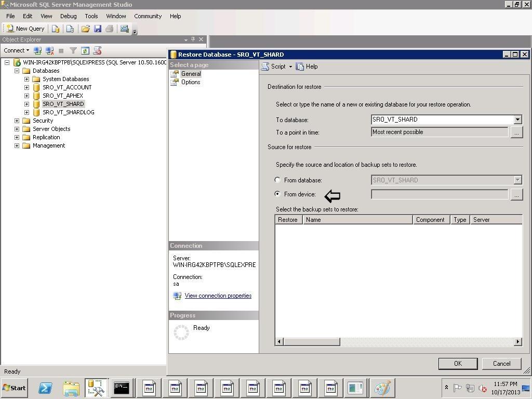Expand the SRO_VT_ACCOUNT database node
532x399 pixels.
pos(26,87)
